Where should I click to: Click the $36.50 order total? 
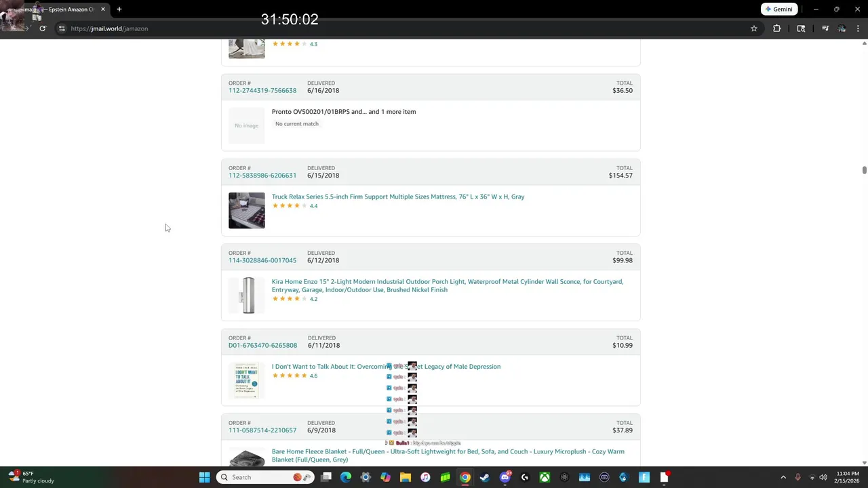click(623, 90)
